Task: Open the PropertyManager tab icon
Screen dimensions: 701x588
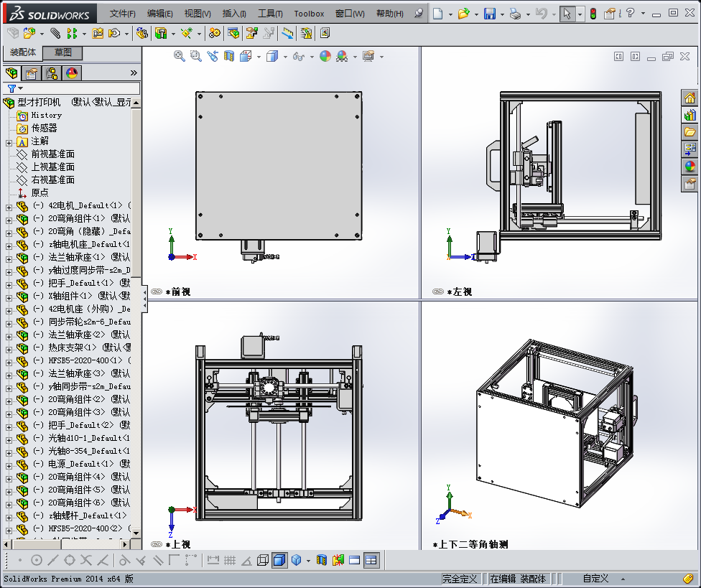Action: (32, 73)
